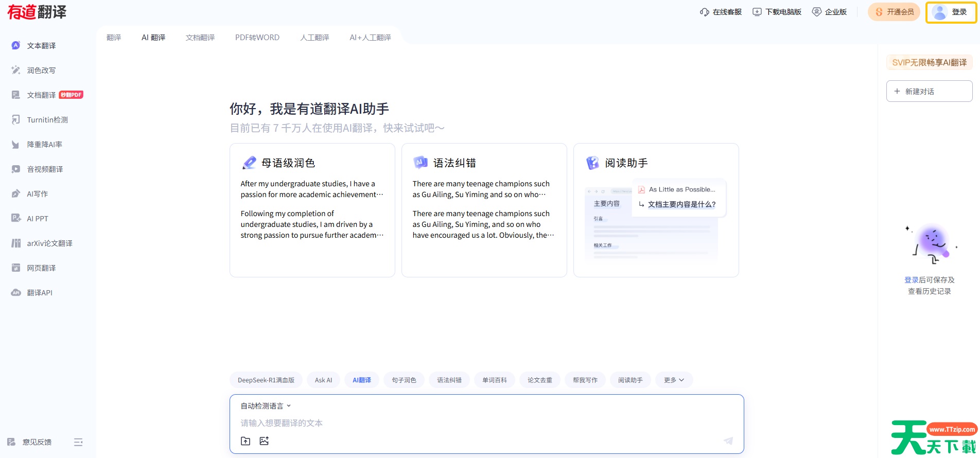Click the 在线客服 headset icon
The image size is (980, 458).
pos(704,12)
